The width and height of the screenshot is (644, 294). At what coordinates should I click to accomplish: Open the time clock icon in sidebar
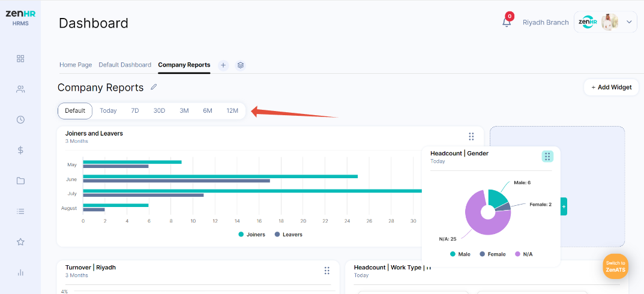click(x=20, y=120)
